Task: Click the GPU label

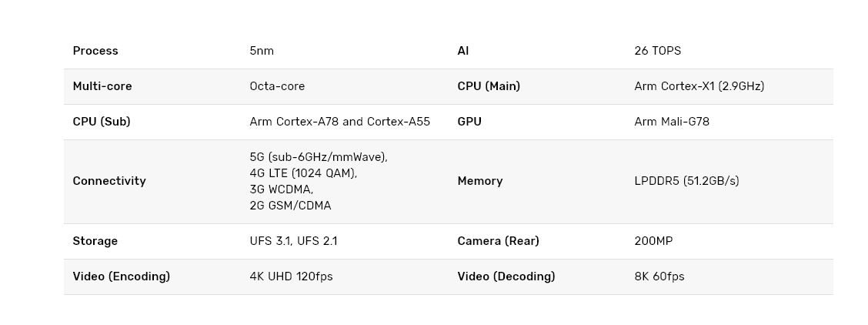Action: click(469, 122)
